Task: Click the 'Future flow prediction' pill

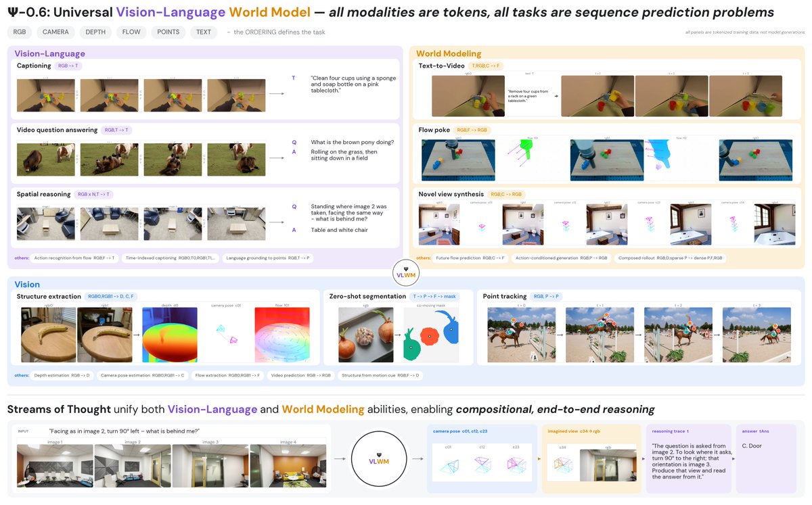Action: [470, 258]
